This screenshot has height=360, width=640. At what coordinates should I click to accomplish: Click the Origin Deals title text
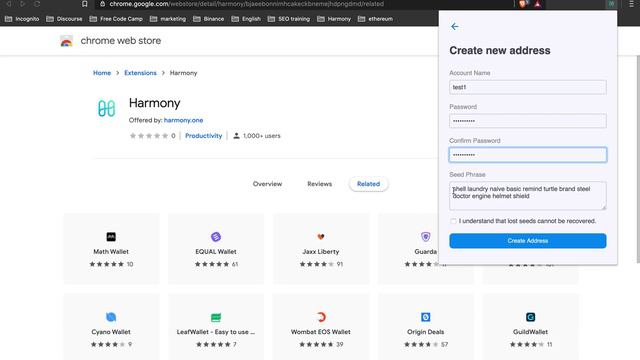(x=426, y=332)
